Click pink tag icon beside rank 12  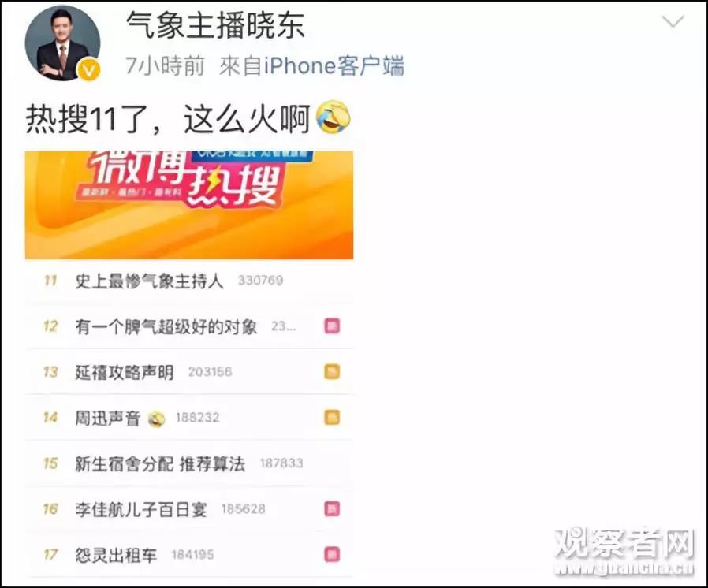(x=332, y=326)
